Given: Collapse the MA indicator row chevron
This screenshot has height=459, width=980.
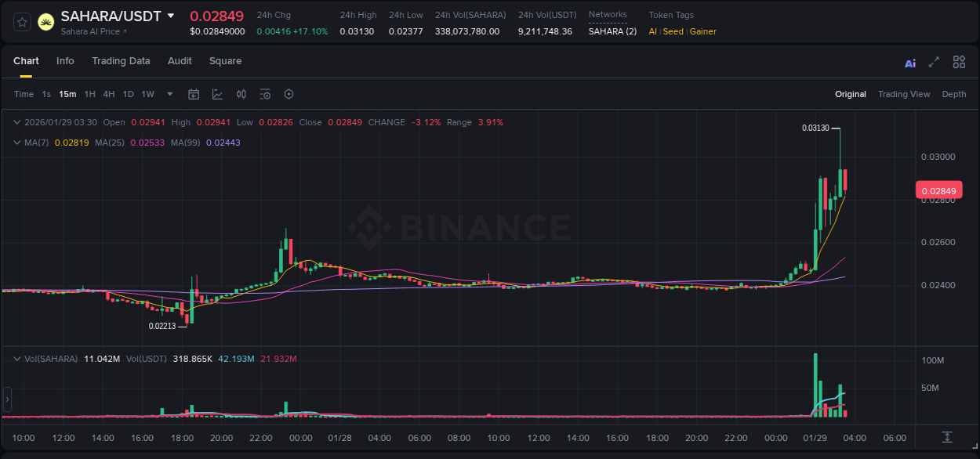Looking at the screenshot, I should (x=16, y=143).
